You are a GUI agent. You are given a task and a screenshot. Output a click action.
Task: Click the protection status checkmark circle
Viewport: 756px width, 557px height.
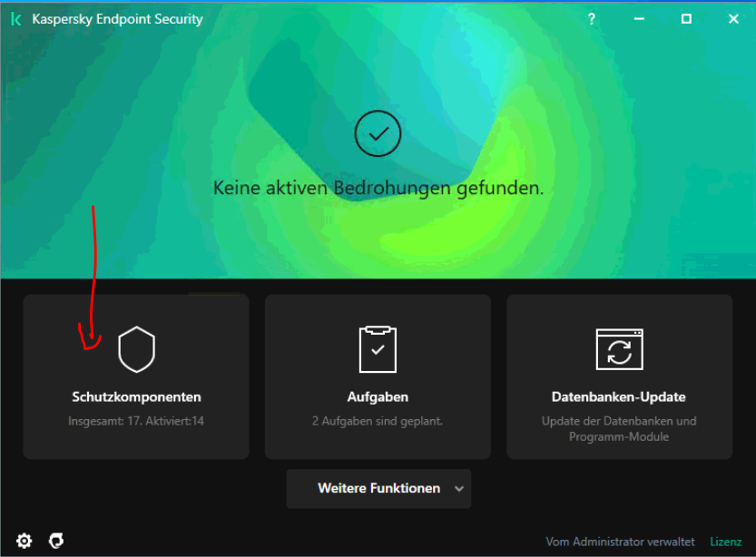[x=378, y=133]
